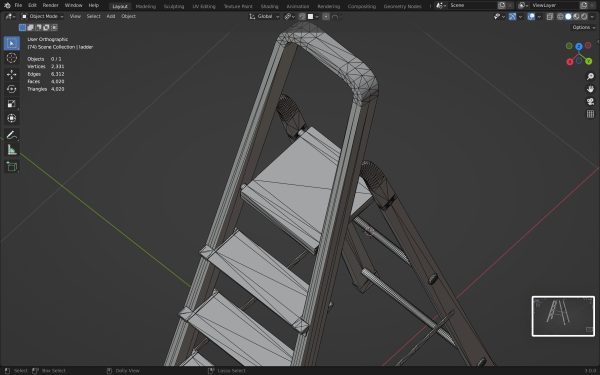Select the intersect selection mode icon
Image resolution: width=600 pixels, height=375 pixels.
[x=54, y=27]
